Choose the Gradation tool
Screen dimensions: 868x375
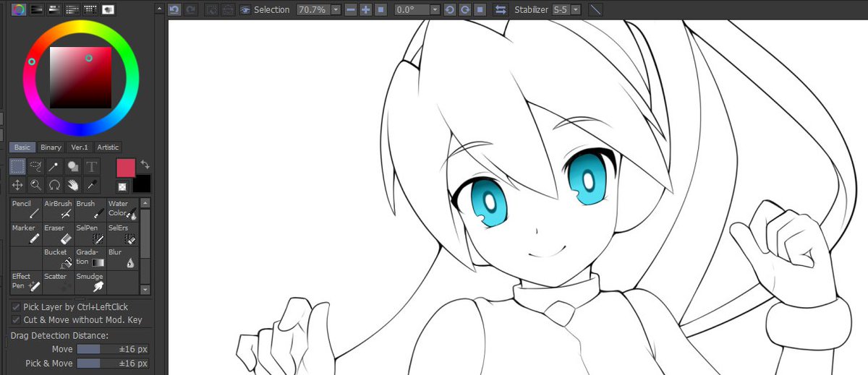(x=90, y=258)
